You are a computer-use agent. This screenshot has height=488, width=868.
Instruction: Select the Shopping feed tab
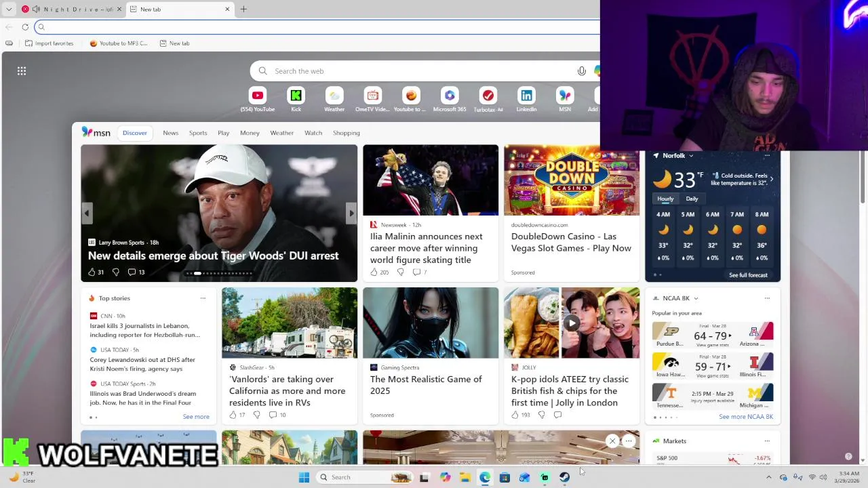tap(346, 133)
